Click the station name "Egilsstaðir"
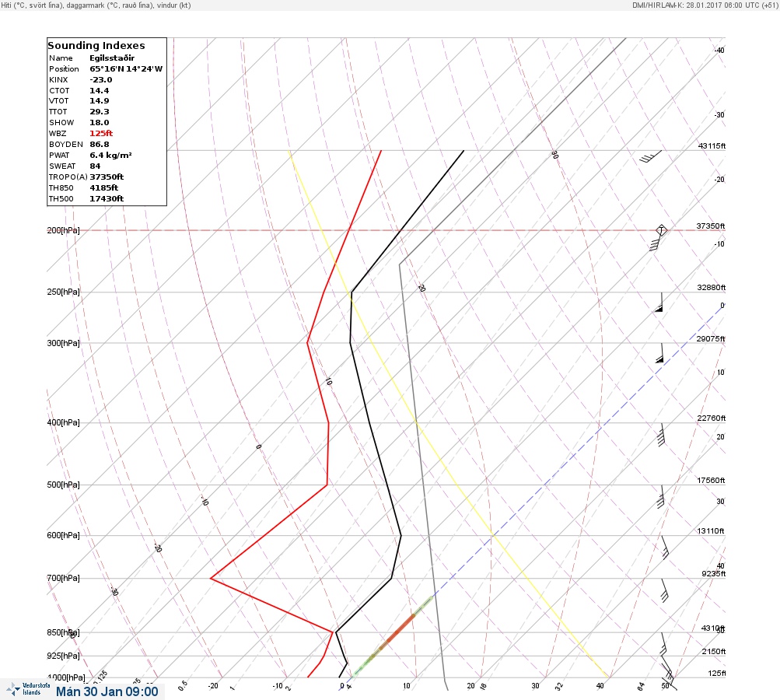The image size is (780, 700). click(112, 58)
